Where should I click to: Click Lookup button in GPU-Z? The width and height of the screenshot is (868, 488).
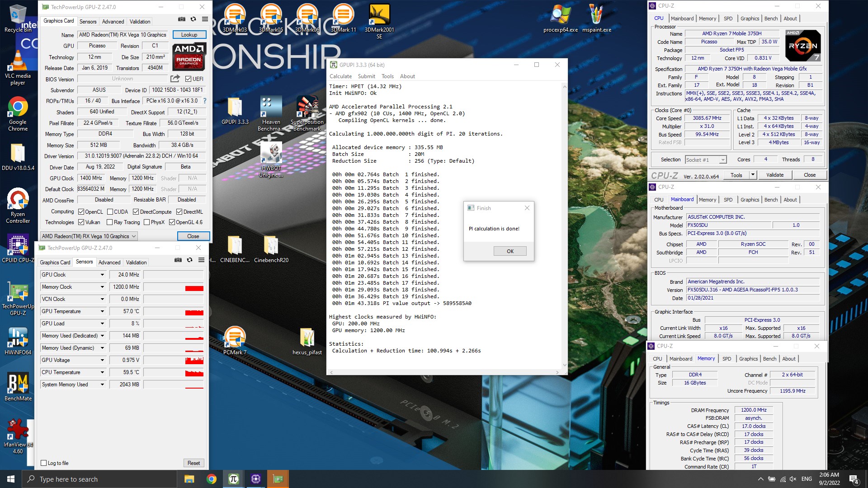(x=189, y=35)
